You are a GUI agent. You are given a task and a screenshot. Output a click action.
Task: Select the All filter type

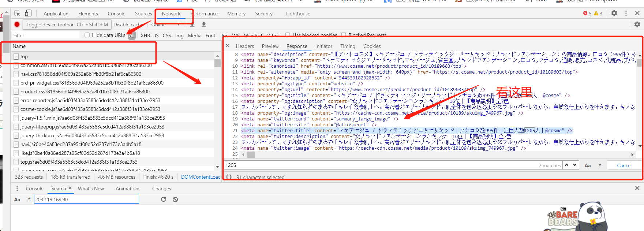pos(132,36)
